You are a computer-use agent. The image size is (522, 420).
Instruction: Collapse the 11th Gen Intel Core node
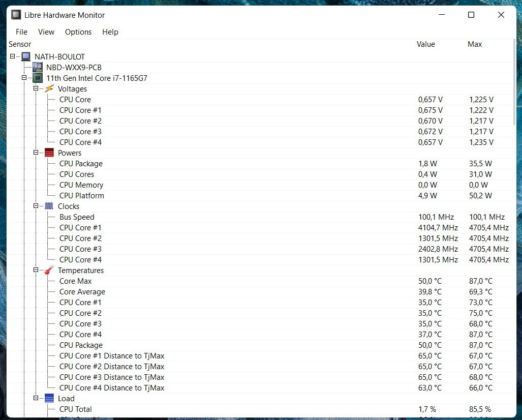[x=24, y=78]
